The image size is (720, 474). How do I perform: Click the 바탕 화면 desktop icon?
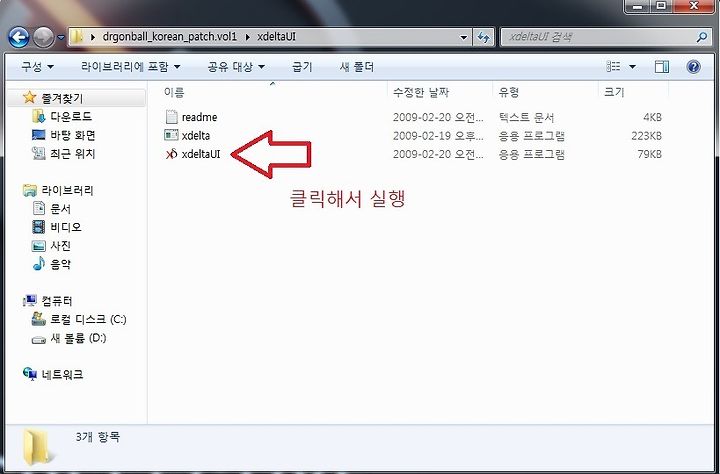[39, 135]
